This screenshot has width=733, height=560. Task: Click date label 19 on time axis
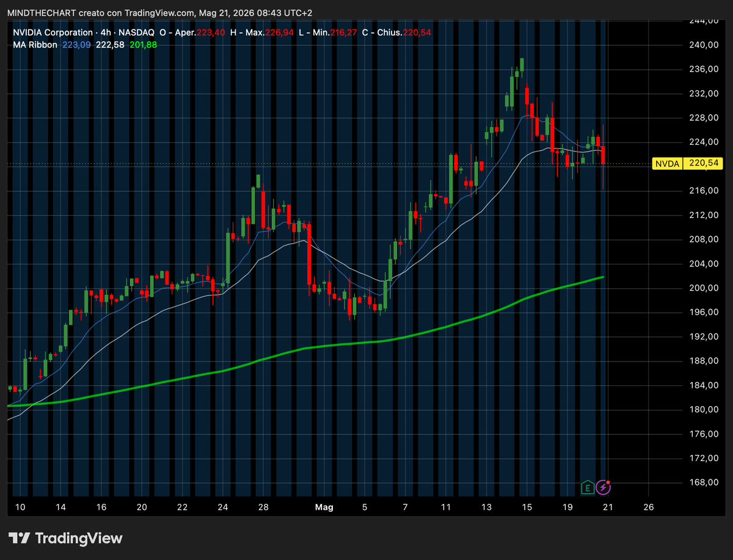pyautogui.click(x=567, y=507)
